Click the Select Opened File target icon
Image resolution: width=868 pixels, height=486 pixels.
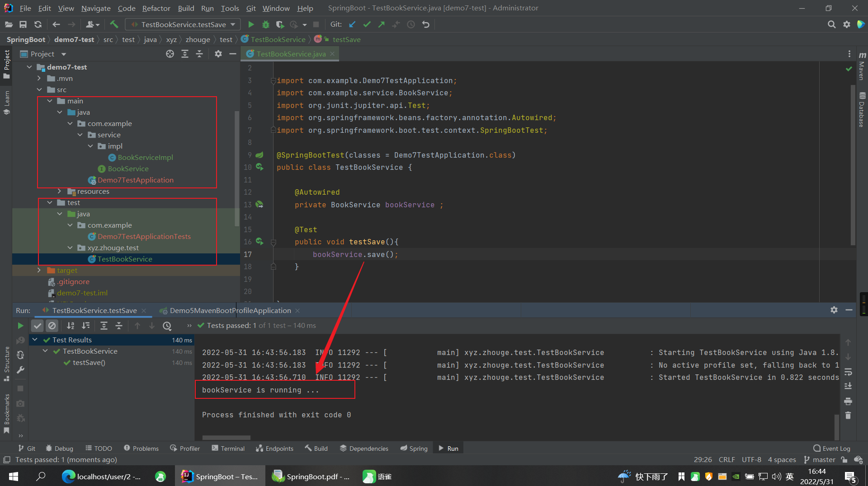click(x=170, y=54)
